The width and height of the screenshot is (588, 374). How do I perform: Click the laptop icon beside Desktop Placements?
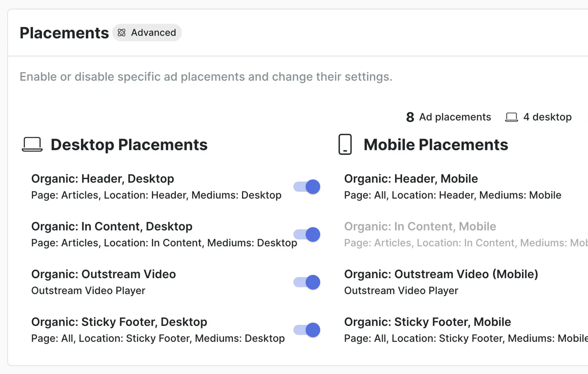(32, 145)
